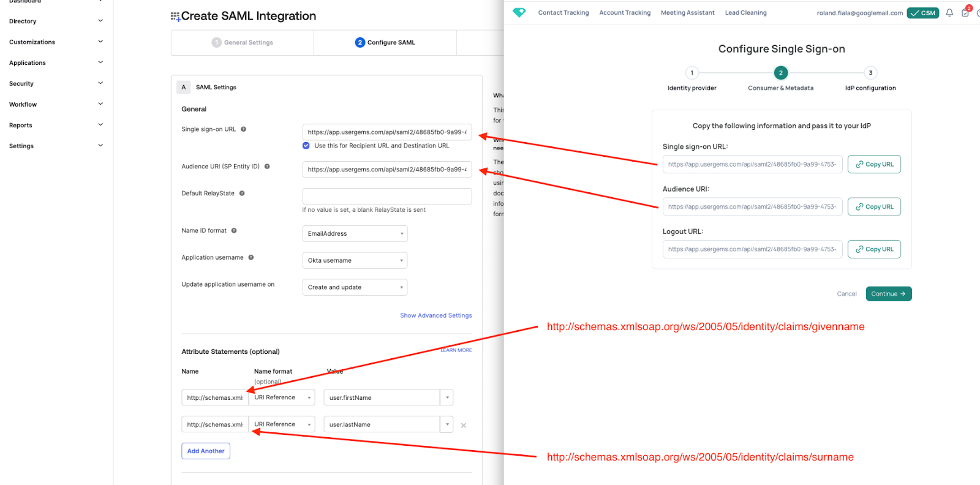
Task: Open the Create and update dropdown
Action: (x=355, y=287)
